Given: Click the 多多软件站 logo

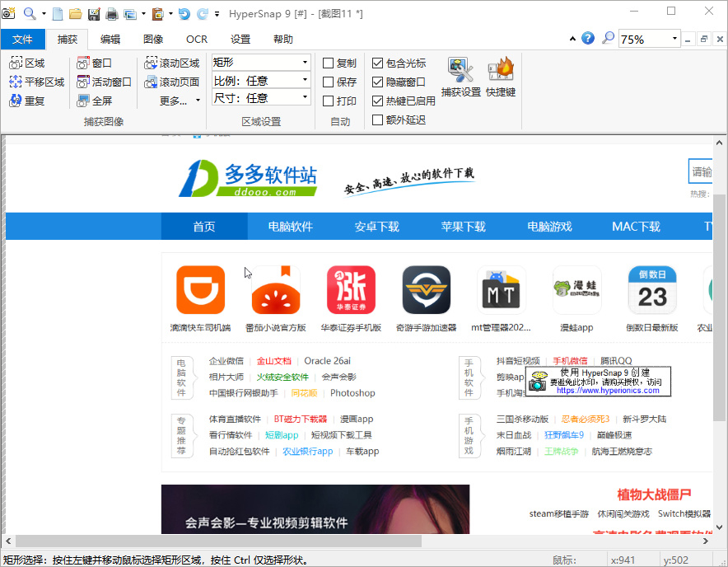Looking at the screenshot, I should click(x=248, y=179).
